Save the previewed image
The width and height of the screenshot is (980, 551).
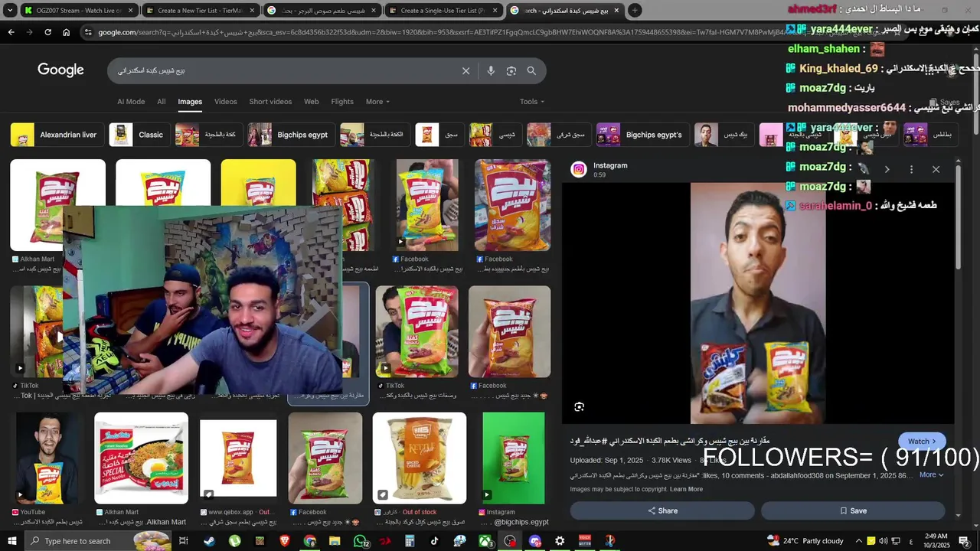point(853,510)
